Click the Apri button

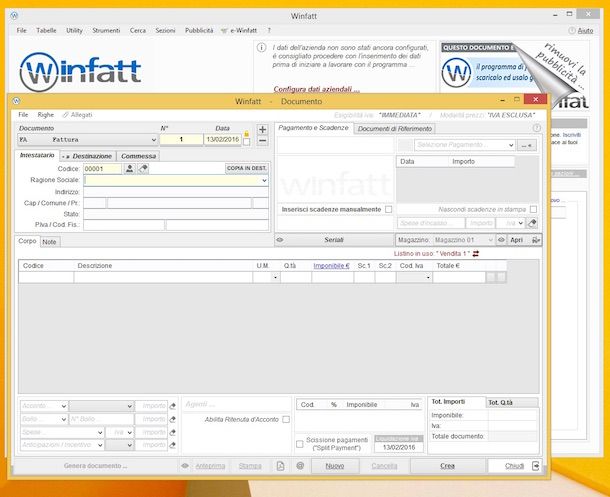coord(517,240)
